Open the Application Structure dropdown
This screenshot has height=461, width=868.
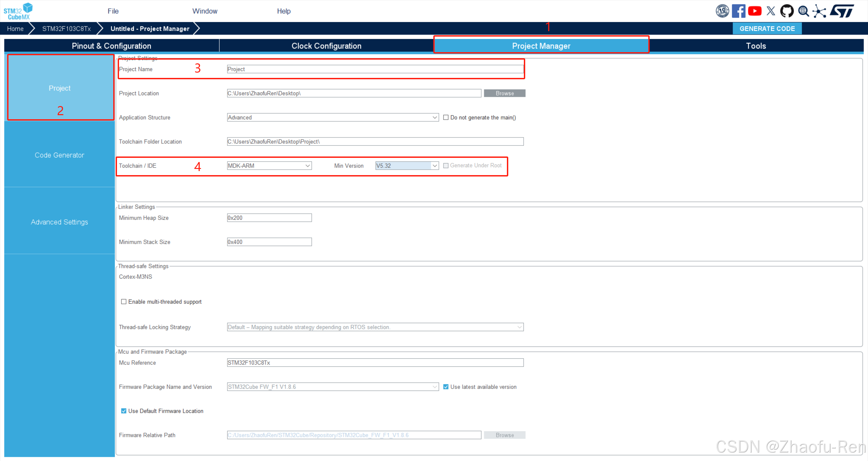tap(333, 118)
